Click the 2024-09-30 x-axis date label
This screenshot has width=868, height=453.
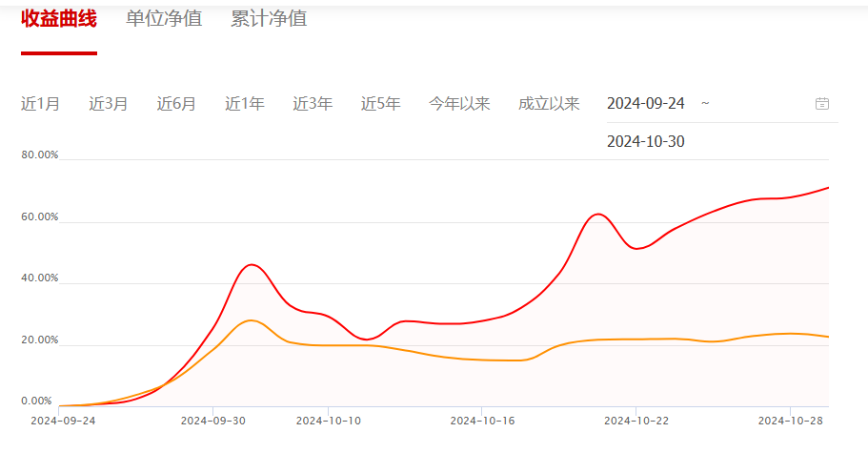(x=212, y=420)
